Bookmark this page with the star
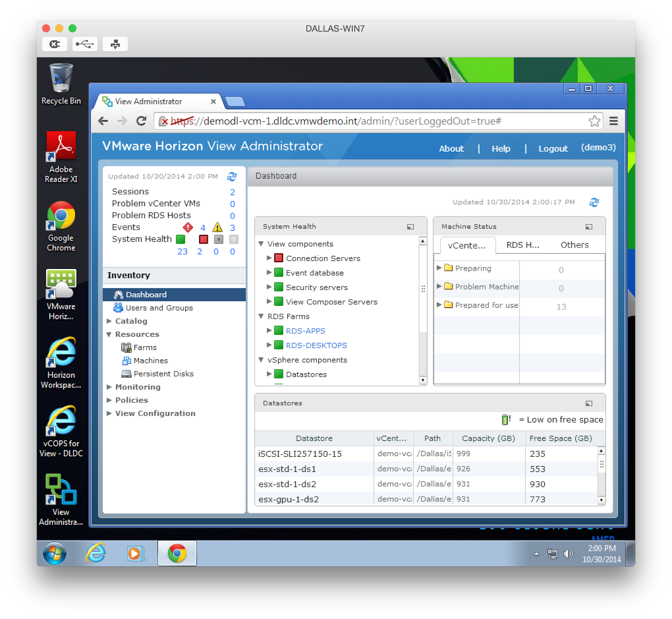This screenshot has width=672, height=619. (594, 121)
